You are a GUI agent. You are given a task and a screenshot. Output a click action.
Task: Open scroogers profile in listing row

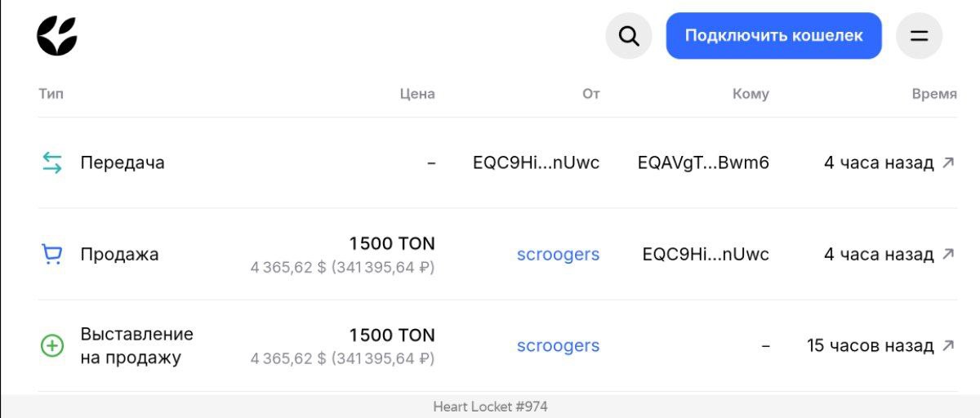[558, 345]
